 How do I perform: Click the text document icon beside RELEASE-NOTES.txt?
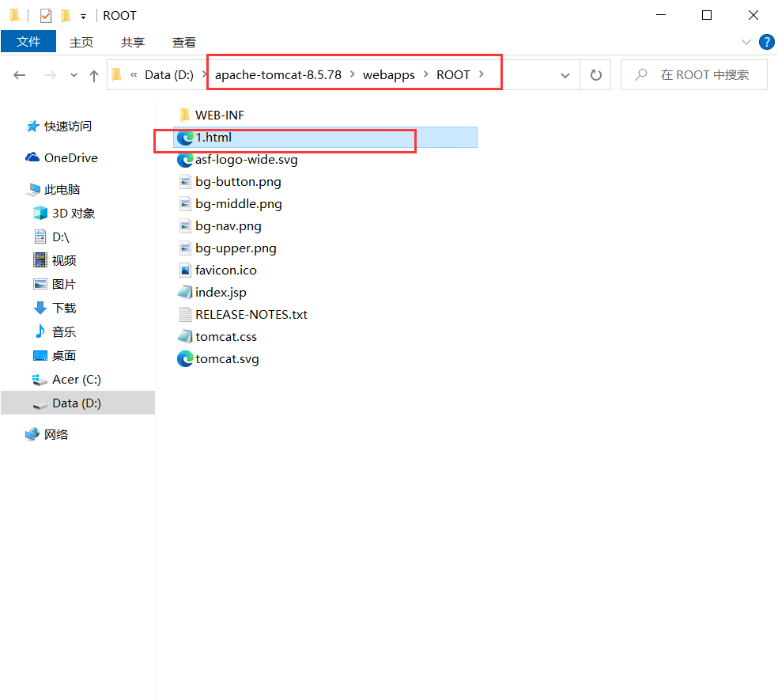coord(185,315)
